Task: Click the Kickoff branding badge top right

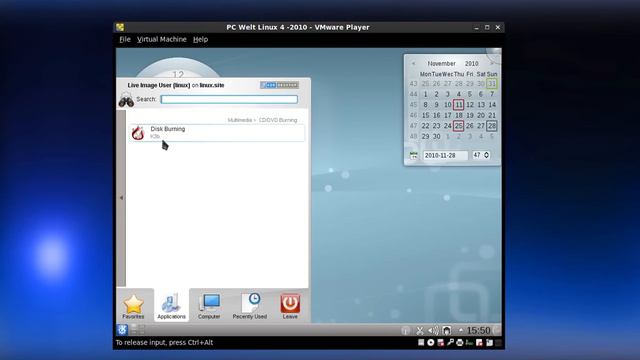Action: pos(279,85)
